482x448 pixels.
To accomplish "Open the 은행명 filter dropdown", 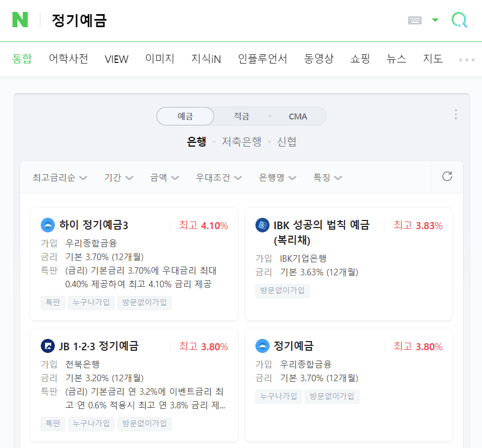I will click(278, 177).
